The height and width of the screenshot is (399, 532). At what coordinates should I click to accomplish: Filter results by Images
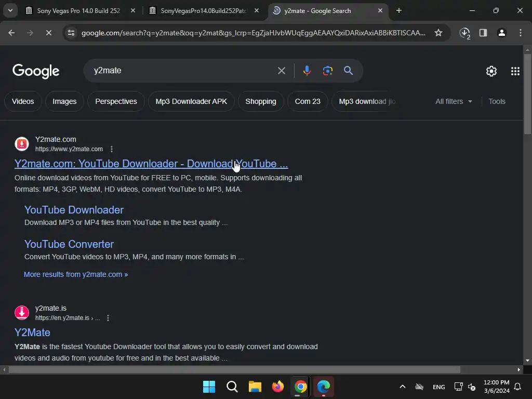click(x=64, y=101)
